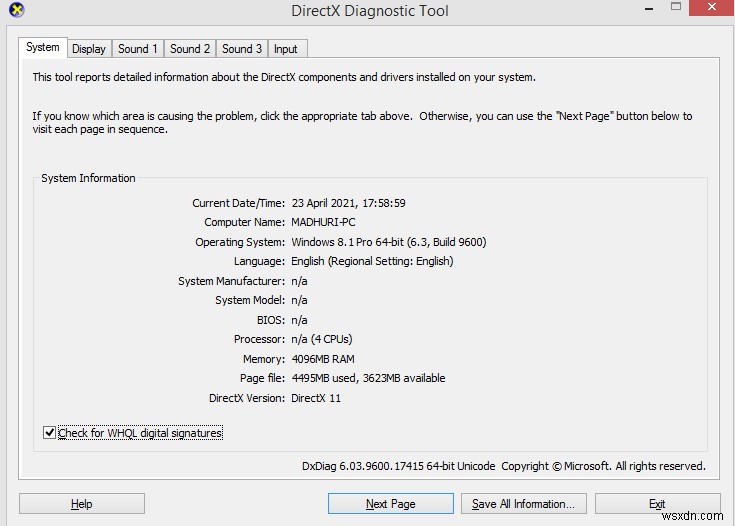Select the System tab
735x526 pixels.
43,47
